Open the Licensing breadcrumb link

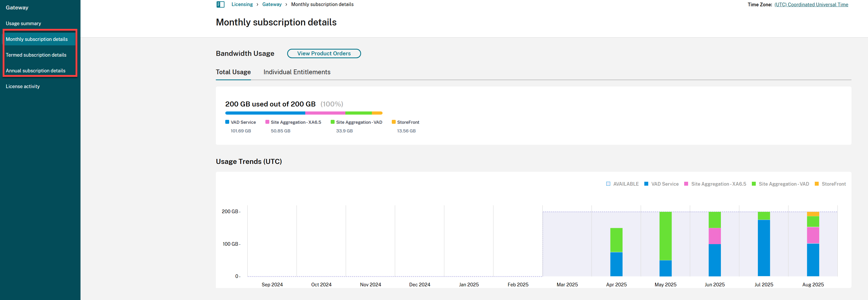tap(242, 4)
